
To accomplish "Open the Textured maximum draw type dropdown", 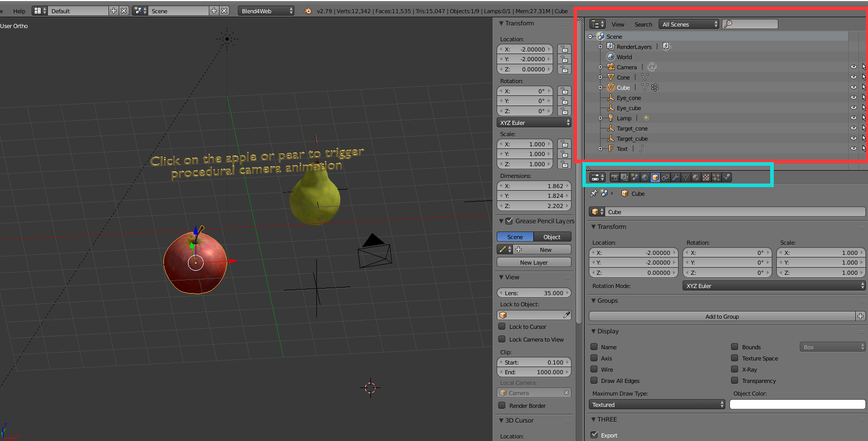I will [x=657, y=405].
